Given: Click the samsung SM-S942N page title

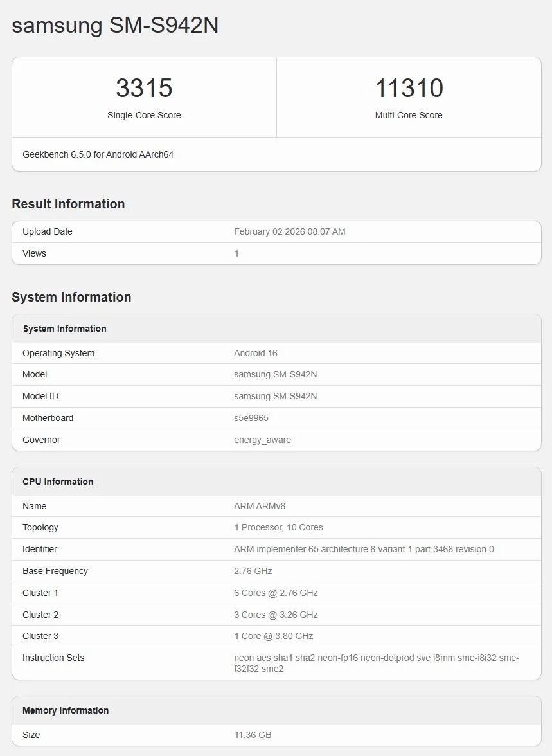Looking at the screenshot, I should pyautogui.click(x=115, y=26).
